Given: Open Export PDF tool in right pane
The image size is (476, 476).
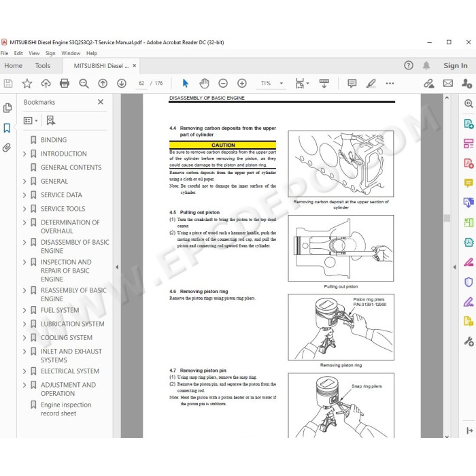Looking at the screenshot, I should (x=469, y=124).
